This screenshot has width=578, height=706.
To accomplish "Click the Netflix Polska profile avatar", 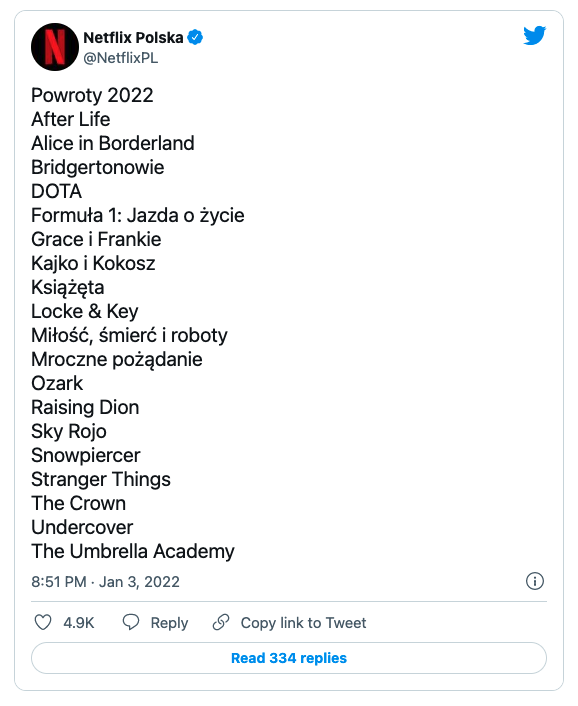I will pyautogui.click(x=55, y=47).
